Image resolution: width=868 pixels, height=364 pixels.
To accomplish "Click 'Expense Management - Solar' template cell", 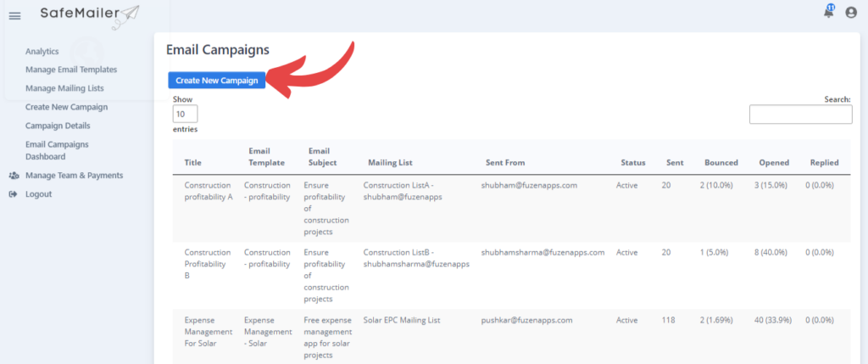I will tap(268, 332).
